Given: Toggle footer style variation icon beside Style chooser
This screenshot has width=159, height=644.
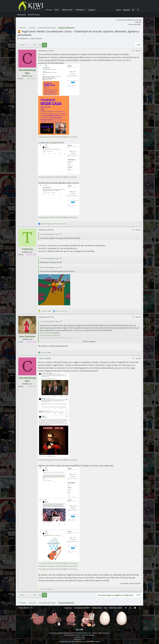Looking at the screenshot, I should point(31,608).
